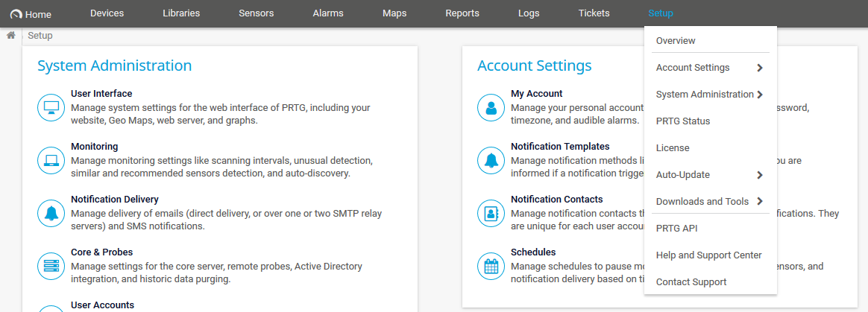Click the Schedules calendar icon

coord(491,266)
